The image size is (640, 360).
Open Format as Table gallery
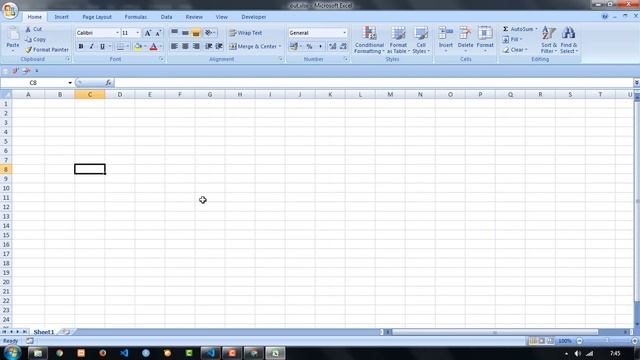pos(398,40)
